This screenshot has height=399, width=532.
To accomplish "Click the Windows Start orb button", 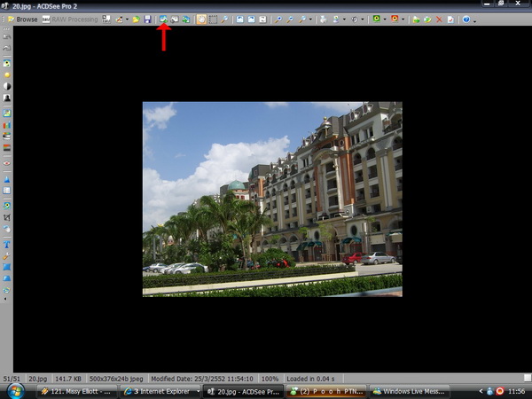I will 14,389.
